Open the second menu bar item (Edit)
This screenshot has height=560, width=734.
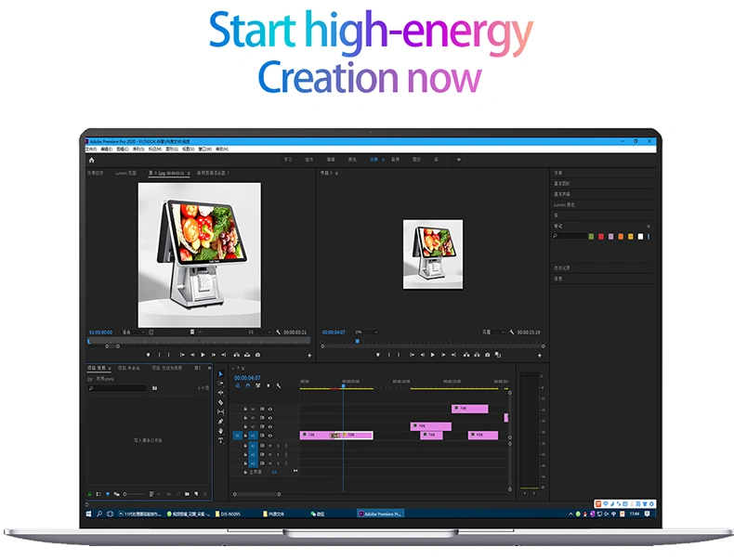(x=107, y=150)
